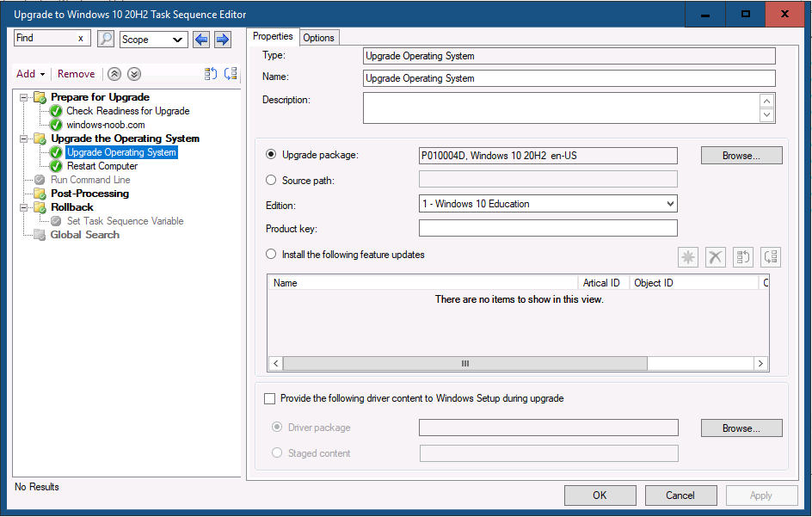The width and height of the screenshot is (812, 517).
Task: Click green check icon beside Restart Computer
Action: 56,166
